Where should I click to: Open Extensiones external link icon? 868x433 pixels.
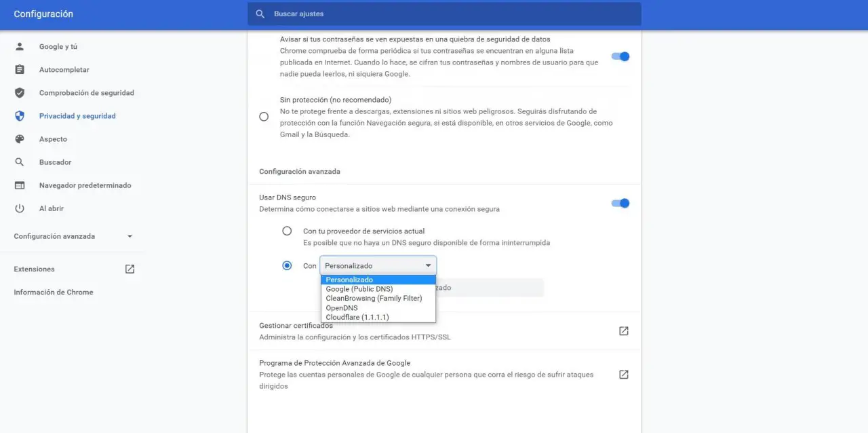130,269
